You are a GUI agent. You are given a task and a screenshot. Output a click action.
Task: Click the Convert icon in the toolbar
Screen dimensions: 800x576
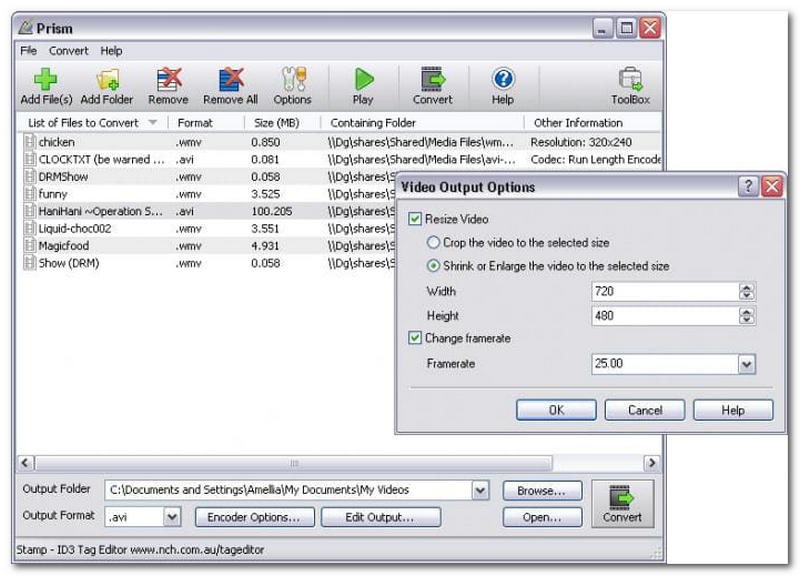tap(432, 80)
